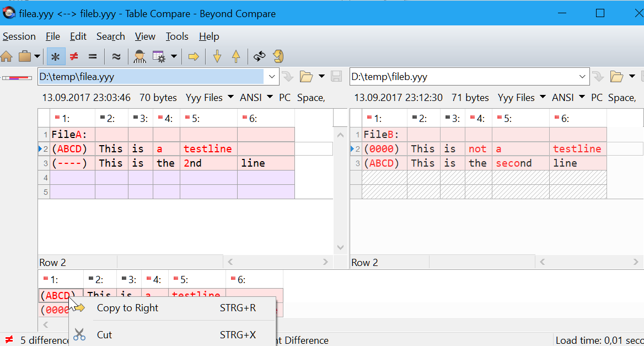Viewport: 644px width, 346px height.
Task: Click left pane column header 5:
Action: (208, 118)
